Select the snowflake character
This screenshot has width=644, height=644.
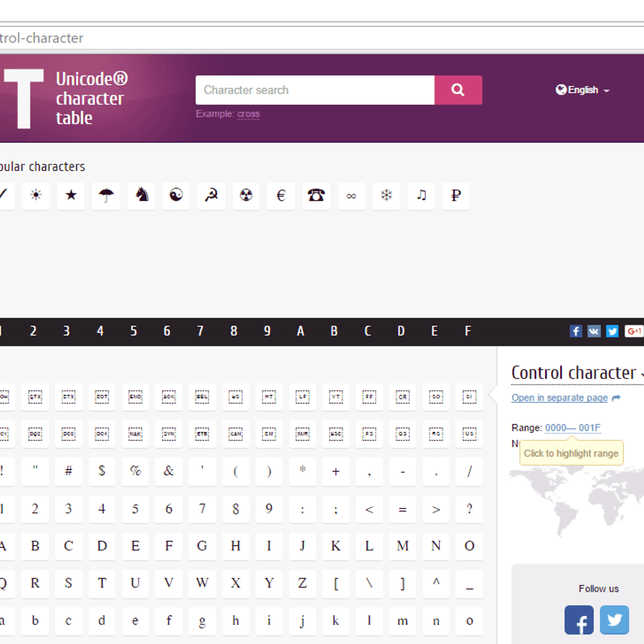click(386, 196)
